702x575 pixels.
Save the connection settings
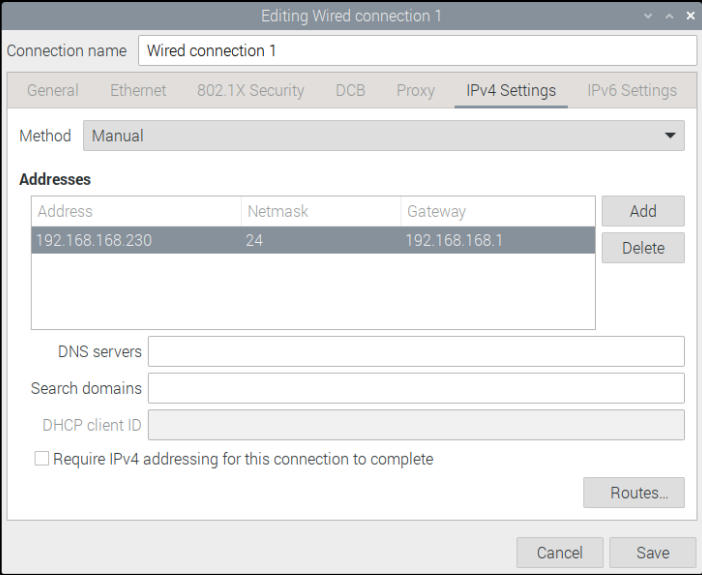(x=653, y=552)
